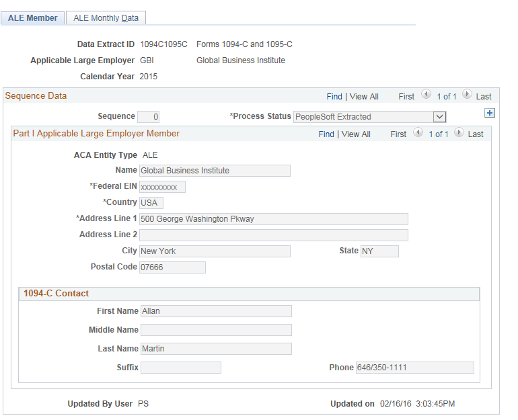Click Find link in Sequence Data header

pos(334,97)
